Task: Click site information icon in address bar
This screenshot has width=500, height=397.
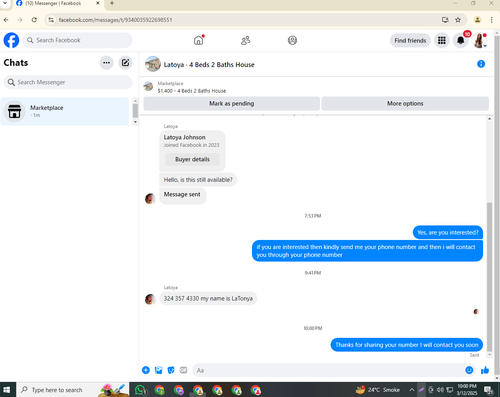Action: (51, 20)
